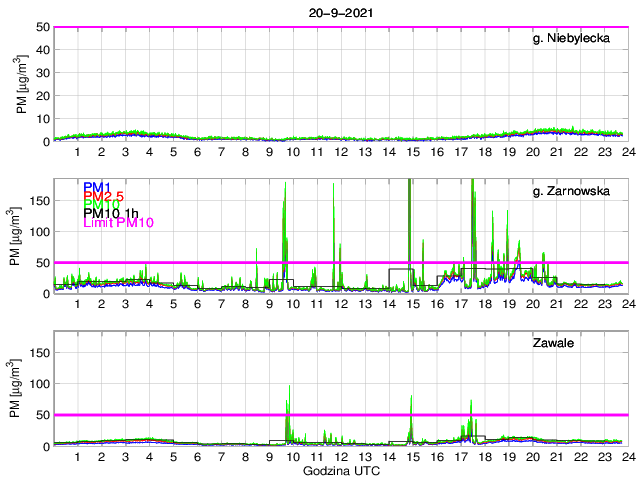
Task: Click the 150 y-axis tick in Zarnowska plot
Action: (40, 200)
